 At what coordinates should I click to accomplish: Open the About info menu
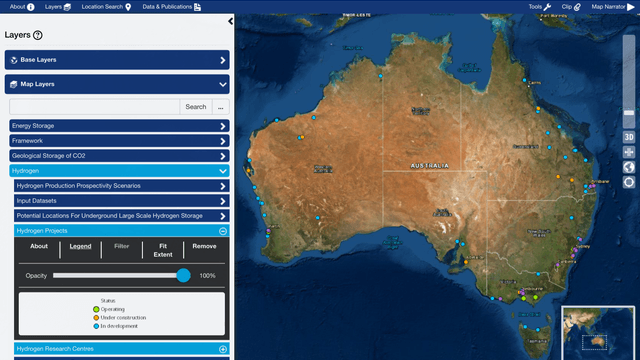pos(22,7)
